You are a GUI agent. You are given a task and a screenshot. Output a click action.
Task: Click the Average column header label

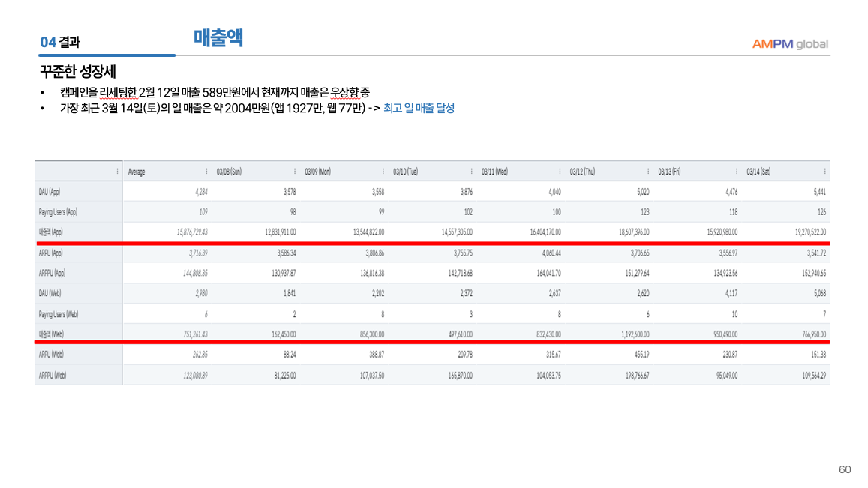coord(137,172)
